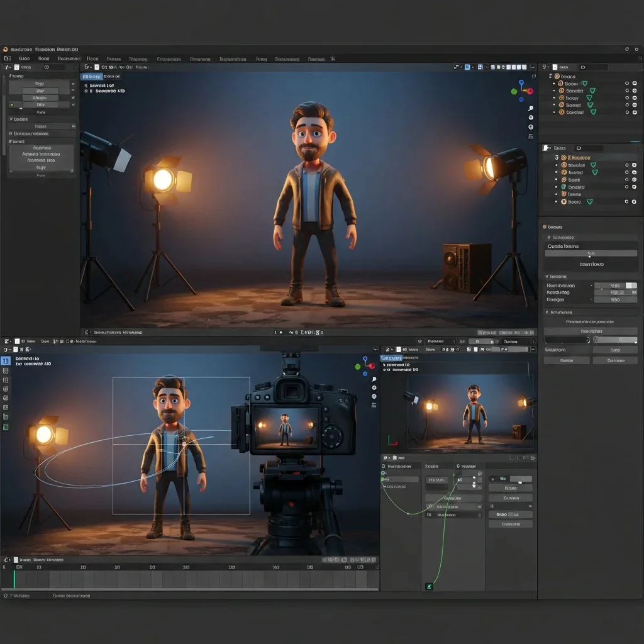Open editor type dropdown in node editor header
This screenshot has height=644, width=644.
click(387, 458)
